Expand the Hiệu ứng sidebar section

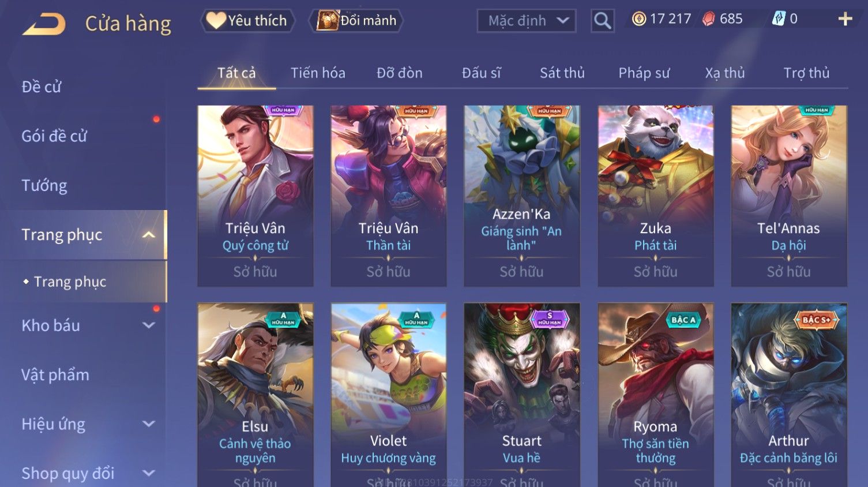149,424
